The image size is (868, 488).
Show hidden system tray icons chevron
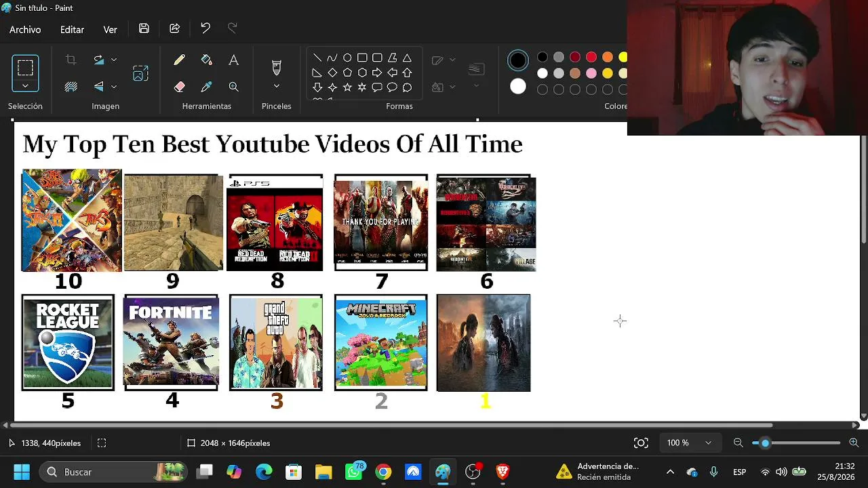[x=670, y=472]
